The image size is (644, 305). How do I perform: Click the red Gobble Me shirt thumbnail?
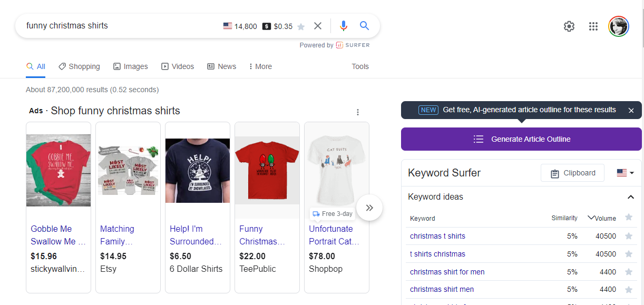pos(58,170)
